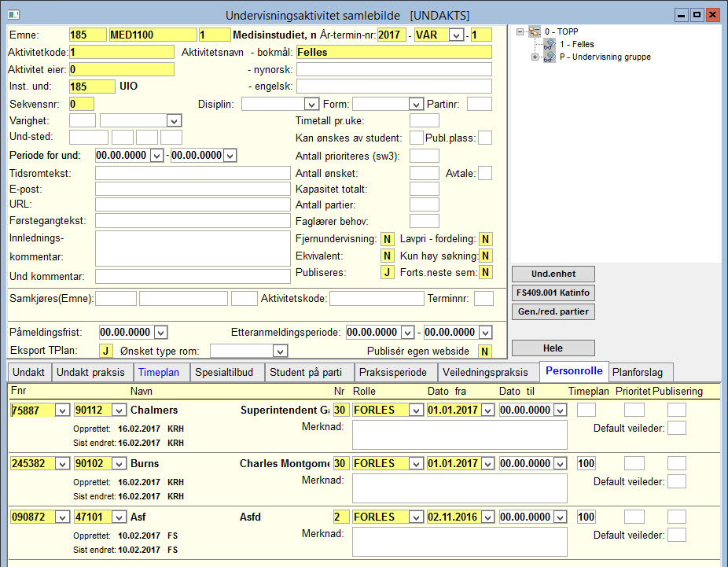Open Dato fra dropdown for Burns
Image resolution: width=728 pixels, height=567 pixels.
click(487, 464)
